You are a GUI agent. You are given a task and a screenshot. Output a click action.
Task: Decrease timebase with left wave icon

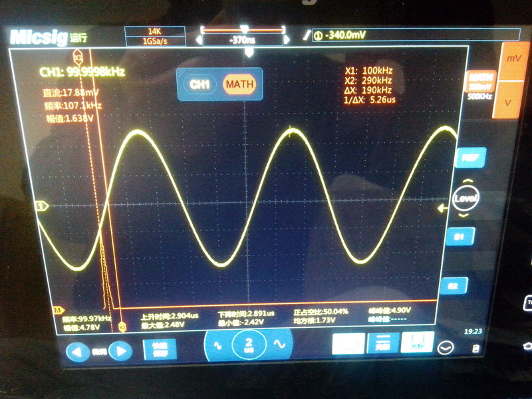217,344
